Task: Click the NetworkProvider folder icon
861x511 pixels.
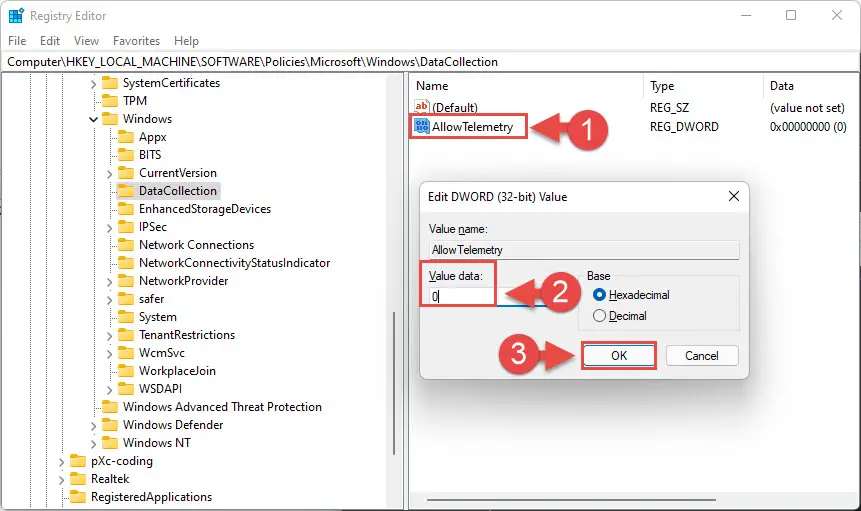Action: pyautogui.click(x=126, y=281)
